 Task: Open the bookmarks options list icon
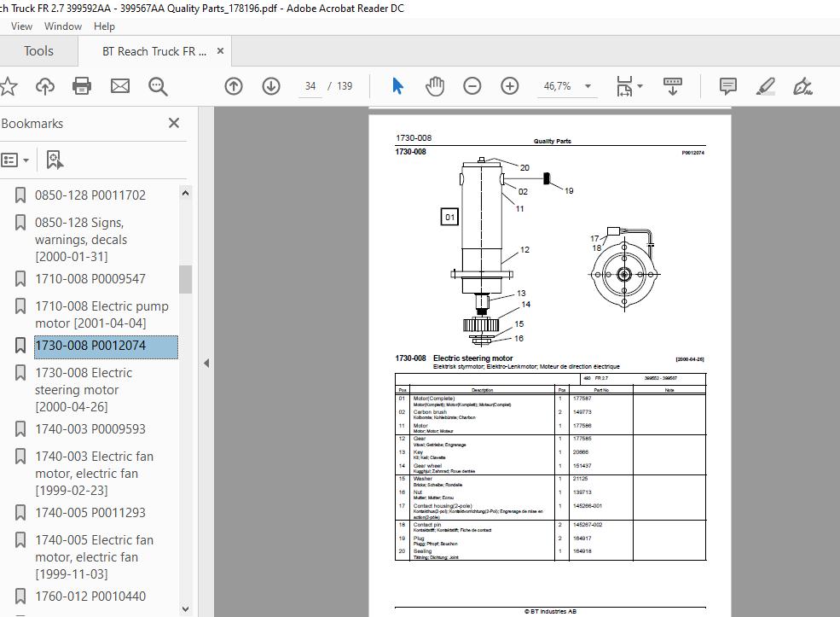9,160
